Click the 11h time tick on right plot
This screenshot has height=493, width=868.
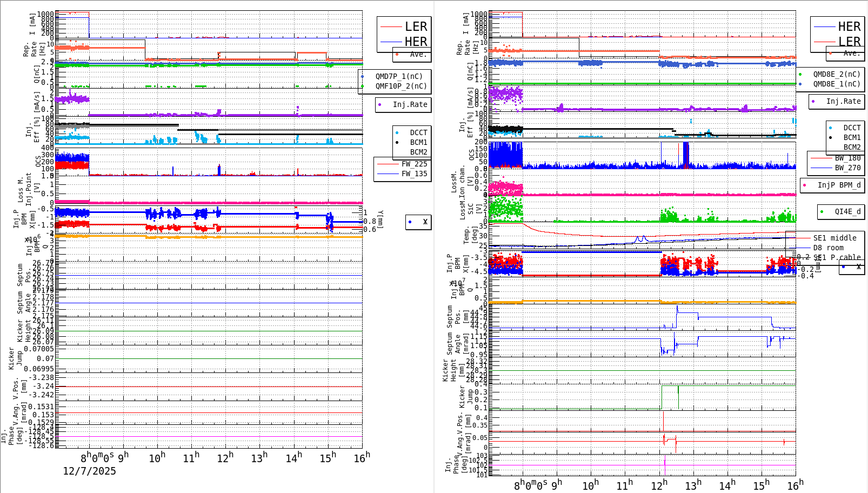[x=625, y=485]
